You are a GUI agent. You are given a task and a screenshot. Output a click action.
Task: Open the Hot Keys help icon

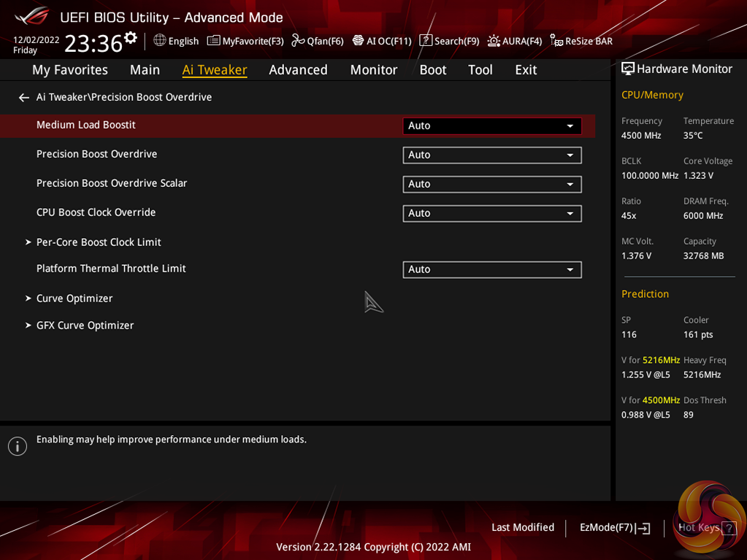[728, 528]
